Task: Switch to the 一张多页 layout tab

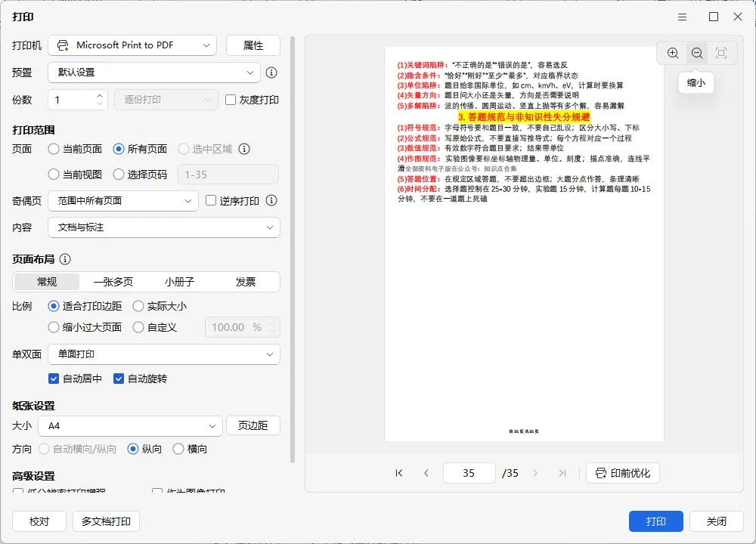Action: point(113,282)
